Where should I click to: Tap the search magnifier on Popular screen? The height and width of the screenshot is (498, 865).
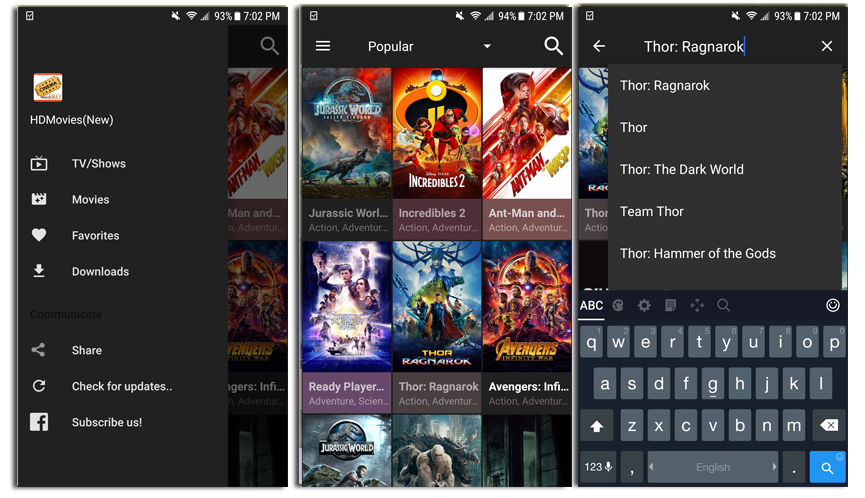pyautogui.click(x=553, y=46)
